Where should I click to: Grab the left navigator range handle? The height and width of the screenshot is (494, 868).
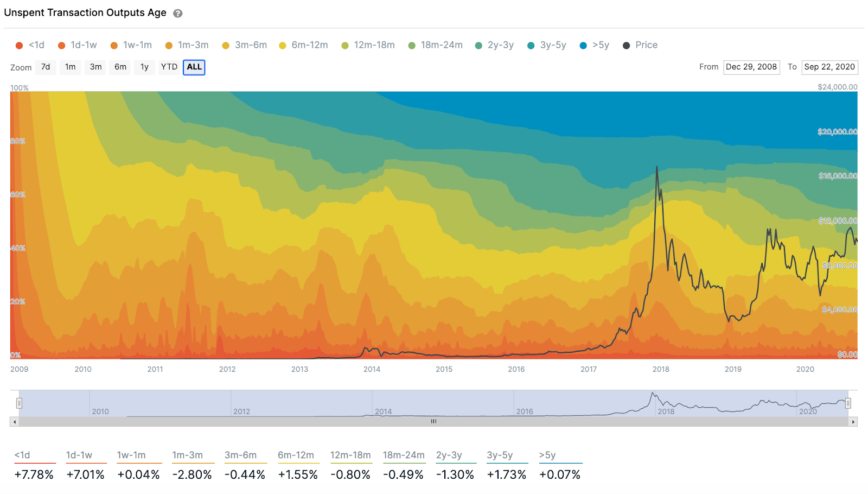tap(19, 403)
